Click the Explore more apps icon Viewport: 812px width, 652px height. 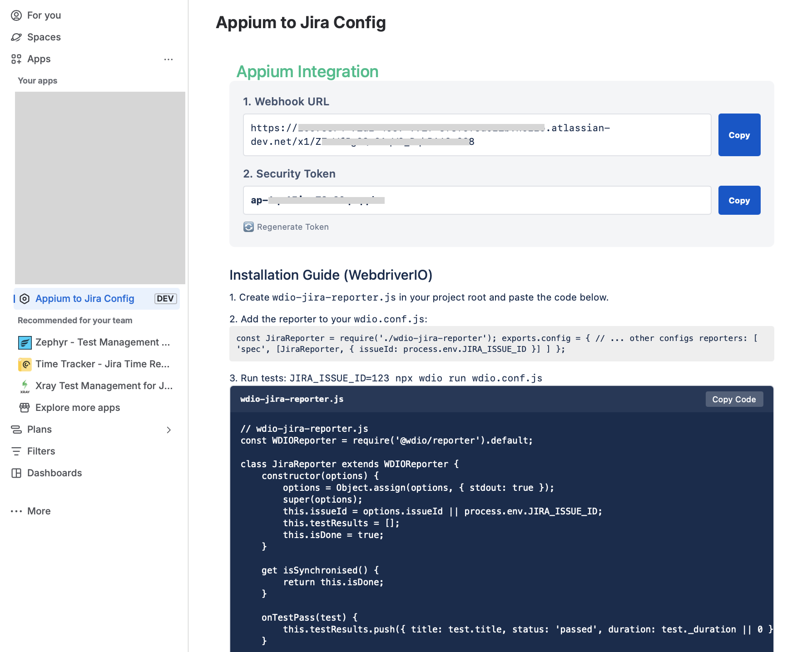coord(25,407)
